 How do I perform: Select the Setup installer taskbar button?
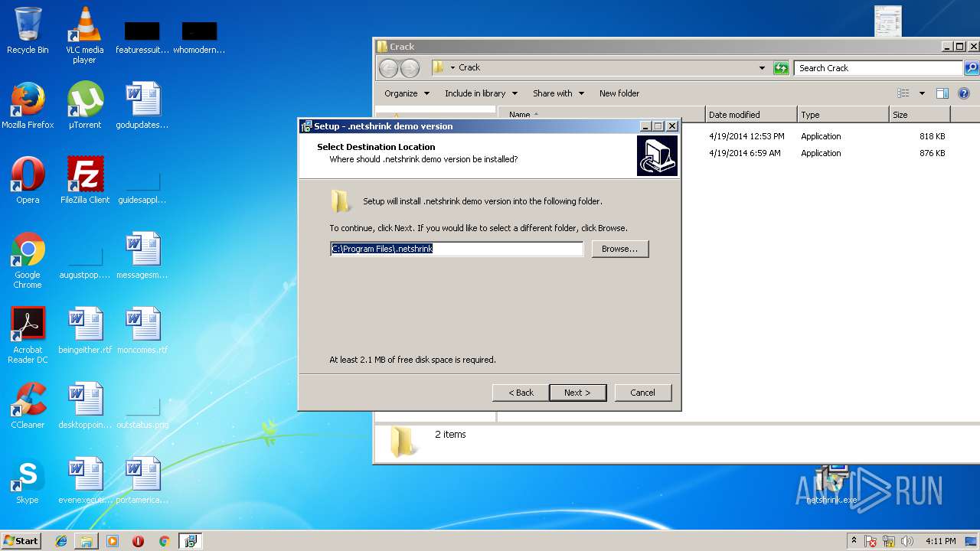tap(190, 541)
